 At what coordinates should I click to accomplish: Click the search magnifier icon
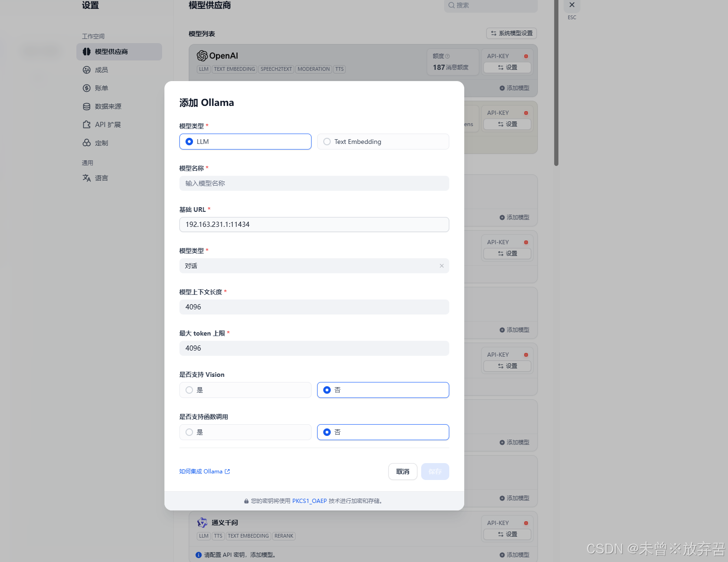point(452,5)
